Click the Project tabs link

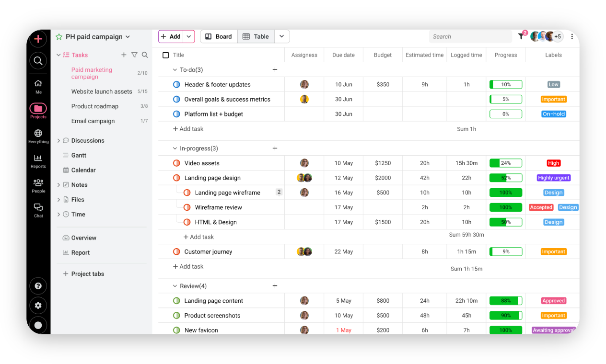pos(88,273)
